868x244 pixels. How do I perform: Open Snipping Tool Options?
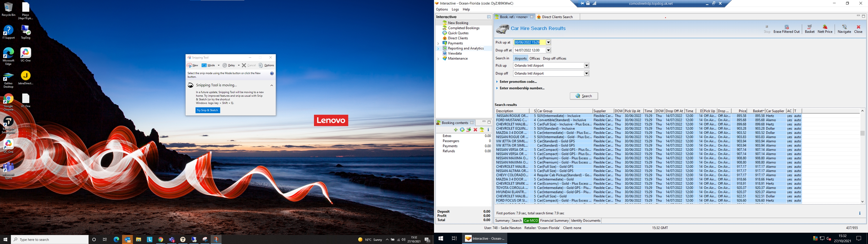tap(266, 65)
